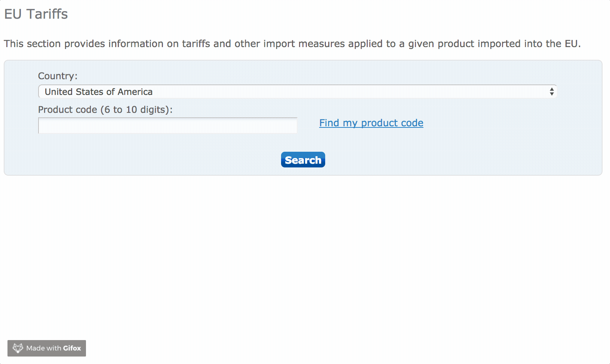The image size is (610, 364).
Task: Open the Country dropdown list
Action: click(297, 92)
